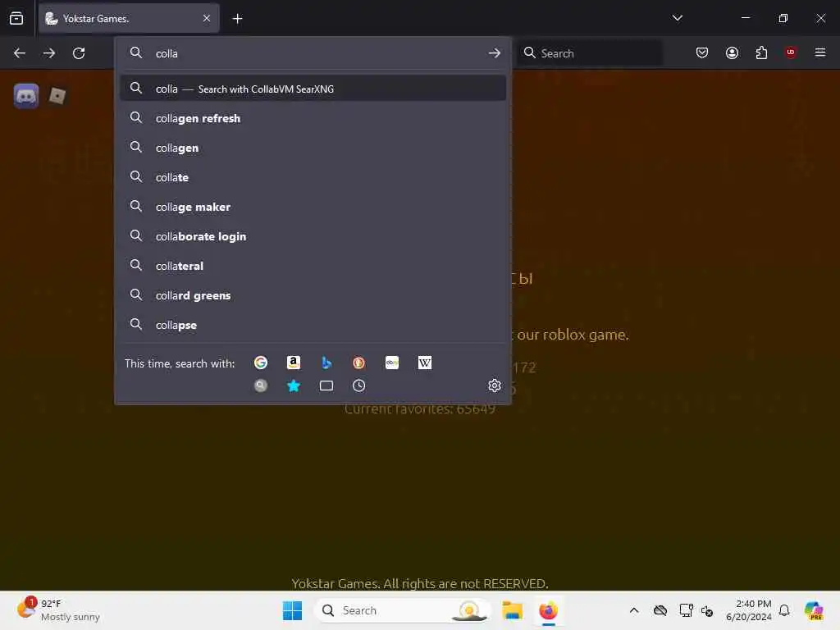Click 'Yokstar Games. All rights are not RESERVED.'
The height and width of the screenshot is (630, 840).
pos(420,583)
